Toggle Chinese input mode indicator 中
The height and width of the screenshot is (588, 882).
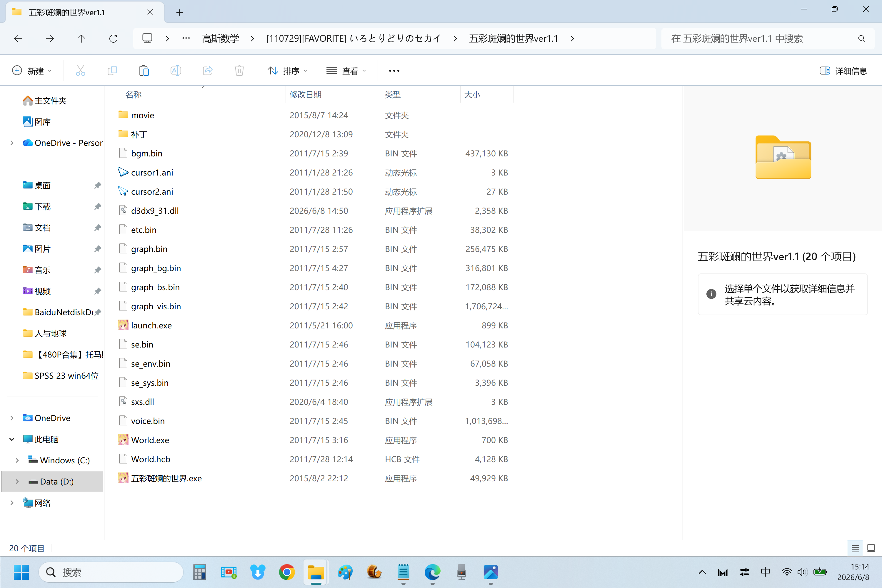pyautogui.click(x=765, y=572)
